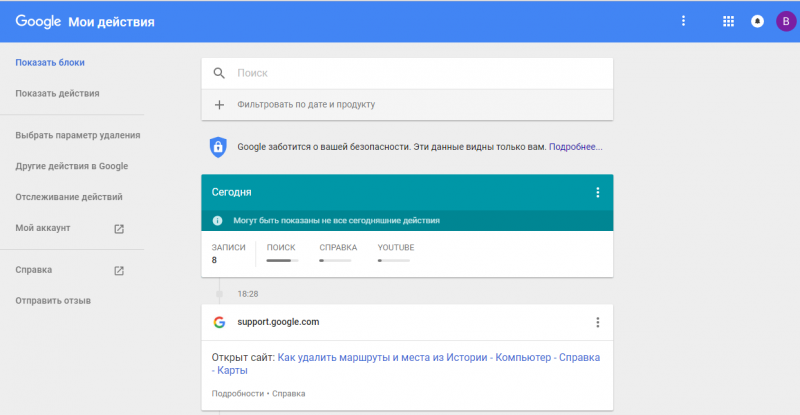The height and width of the screenshot is (415, 800).
Task: Open the external link icon next to Справка
Action: (x=119, y=270)
